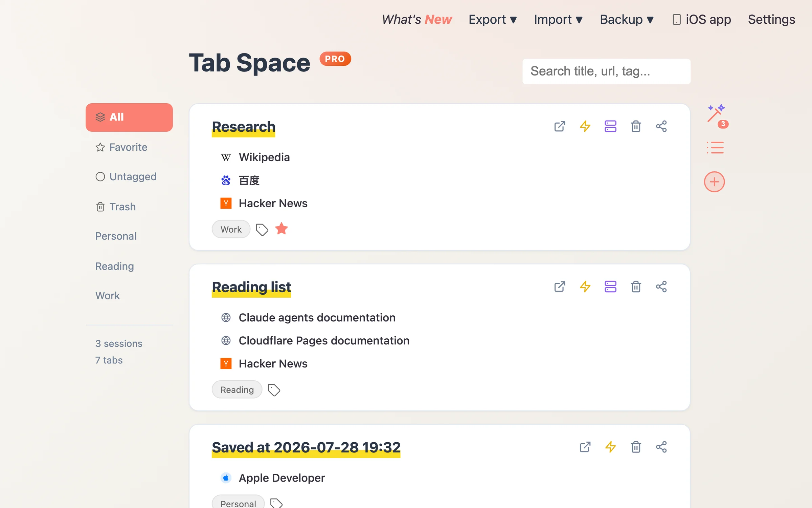Screen dimensions: 812x508
Task: Click the Work tag chip on Research
Action: coord(231,229)
